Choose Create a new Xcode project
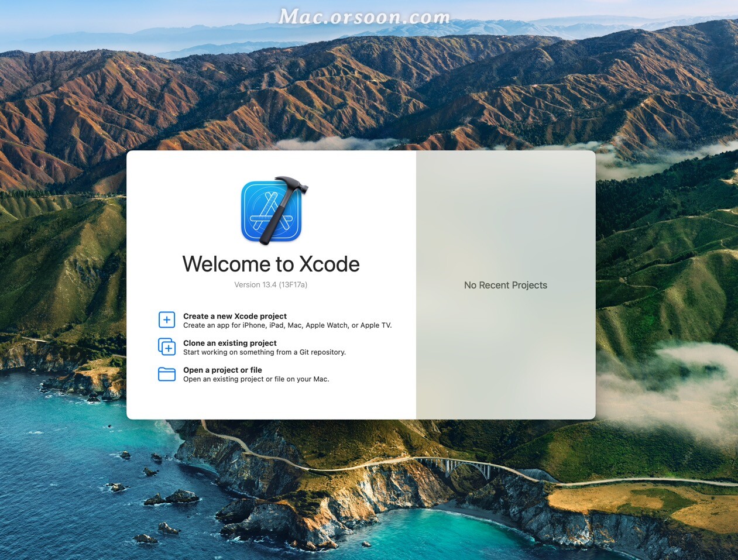The height and width of the screenshot is (560, 738). [234, 316]
